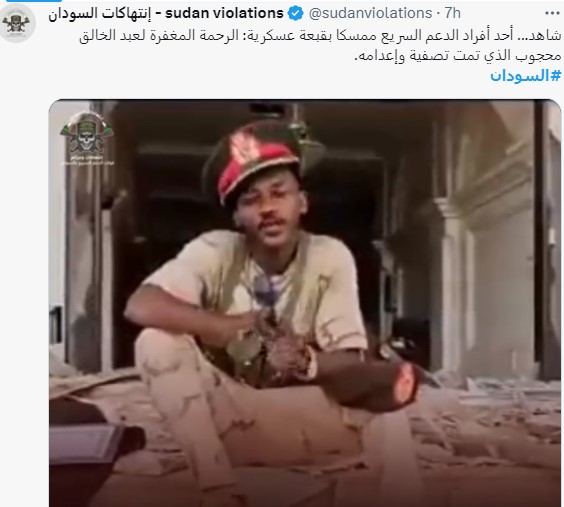564x507 pixels.
Task: Click the first line of tweet text
Action: pos(320,35)
